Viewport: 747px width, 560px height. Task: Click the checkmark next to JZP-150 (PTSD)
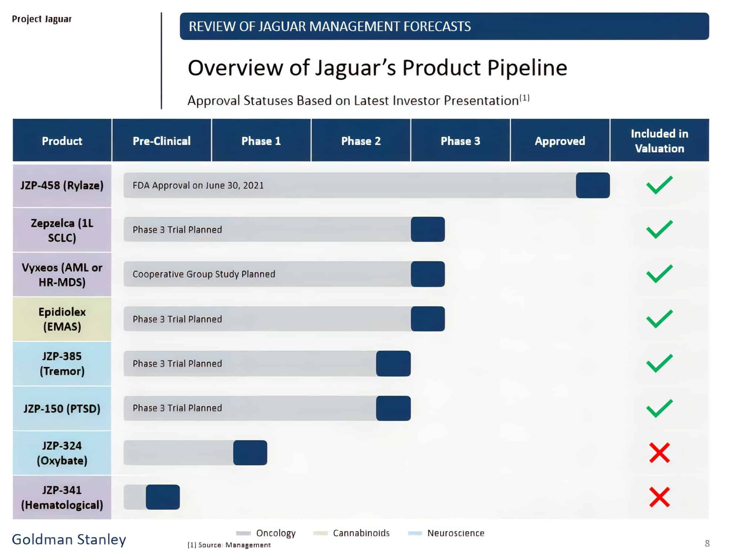tap(659, 408)
